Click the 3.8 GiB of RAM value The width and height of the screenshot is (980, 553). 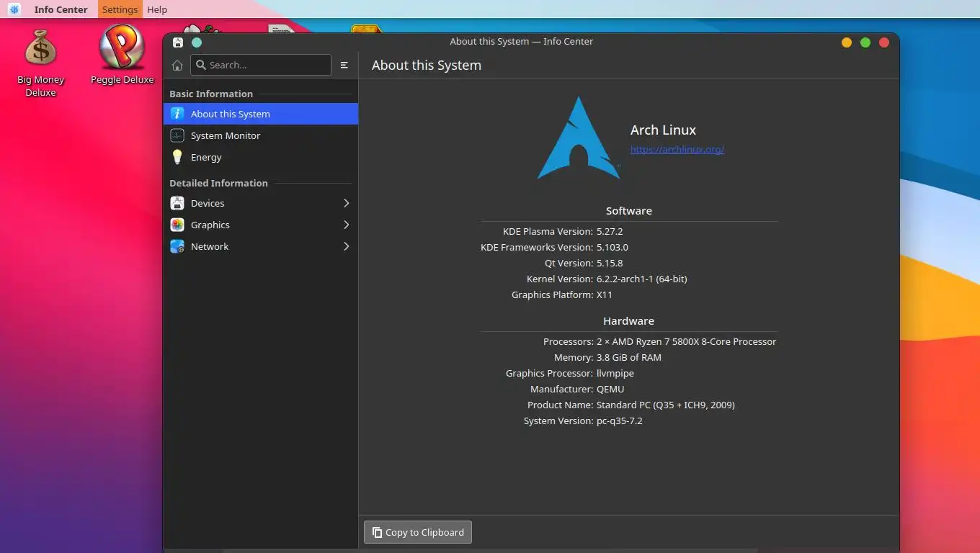click(x=628, y=358)
